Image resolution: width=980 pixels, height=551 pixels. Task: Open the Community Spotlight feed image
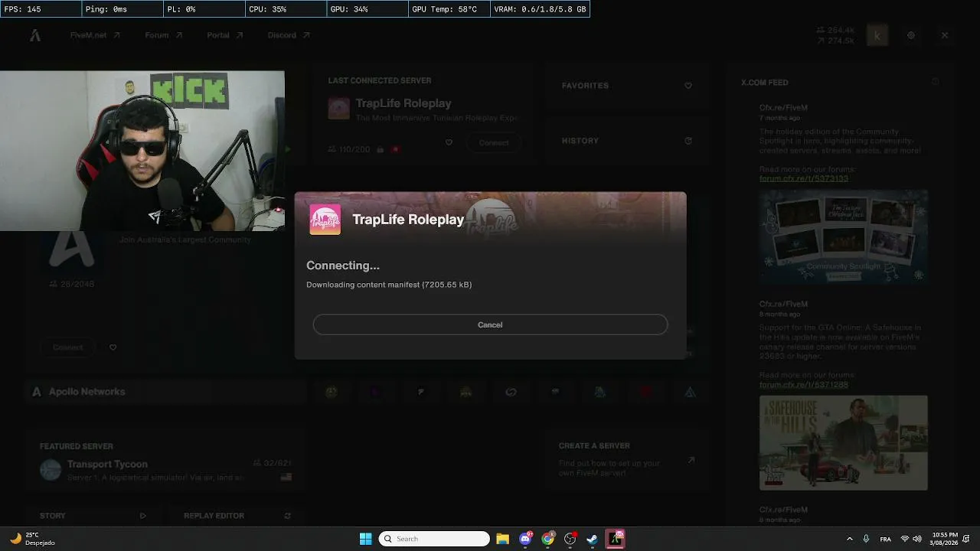point(844,237)
